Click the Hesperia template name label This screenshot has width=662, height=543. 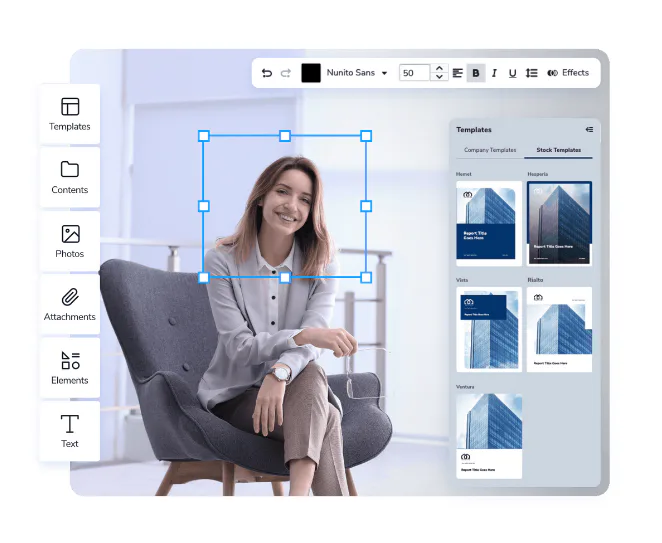[537, 174]
